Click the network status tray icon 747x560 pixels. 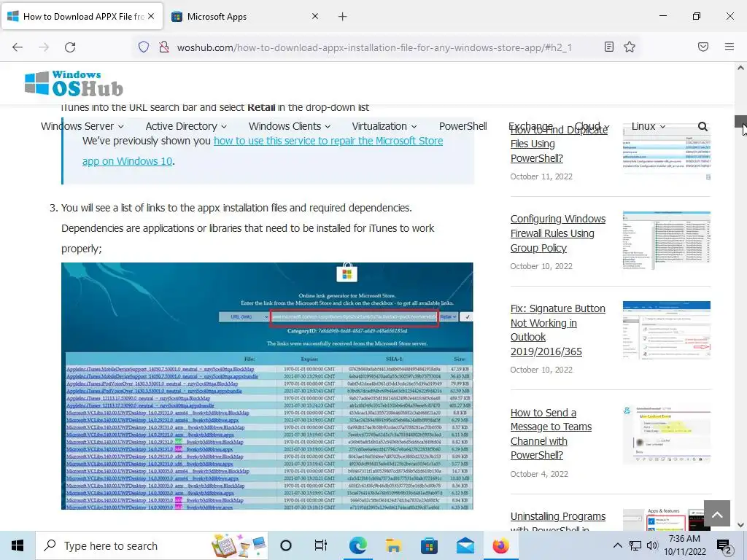[x=635, y=545]
